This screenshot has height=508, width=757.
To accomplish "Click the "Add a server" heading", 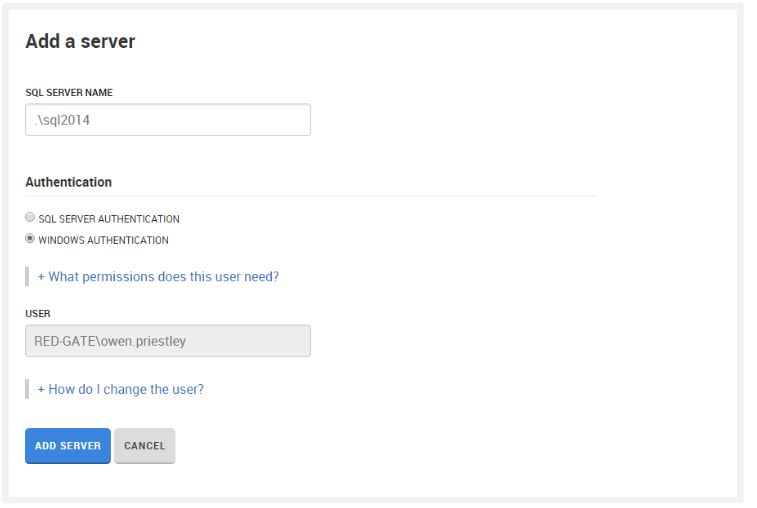I will click(x=80, y=42).
